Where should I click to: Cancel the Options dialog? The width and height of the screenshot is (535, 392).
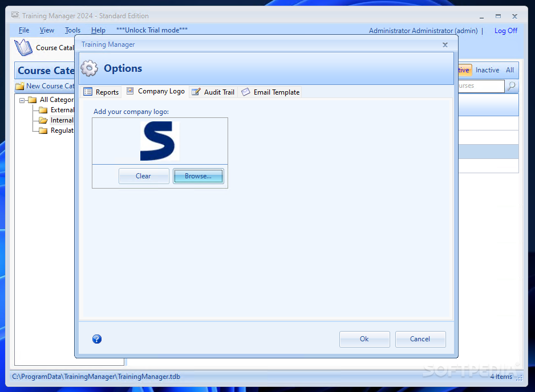[420, 339]
